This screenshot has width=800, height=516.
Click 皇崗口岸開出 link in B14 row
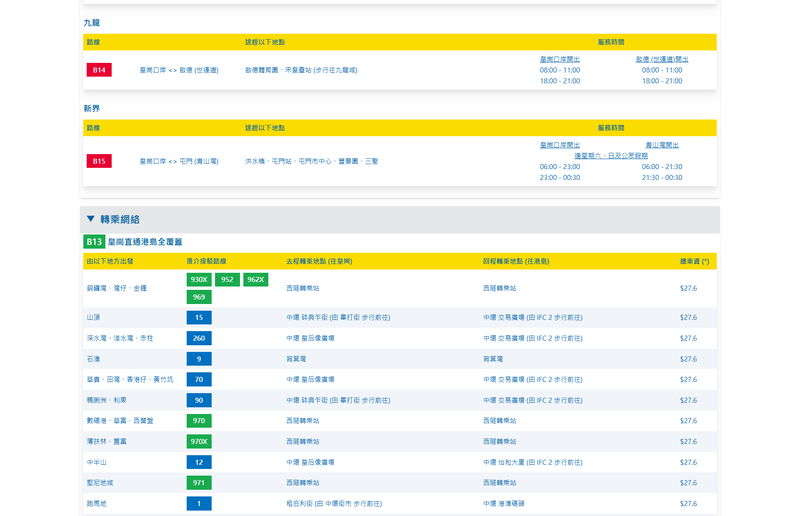(560, 59)
